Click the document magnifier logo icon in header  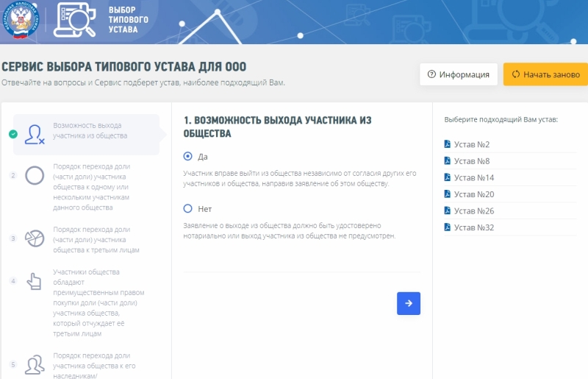tap(75, 20)
